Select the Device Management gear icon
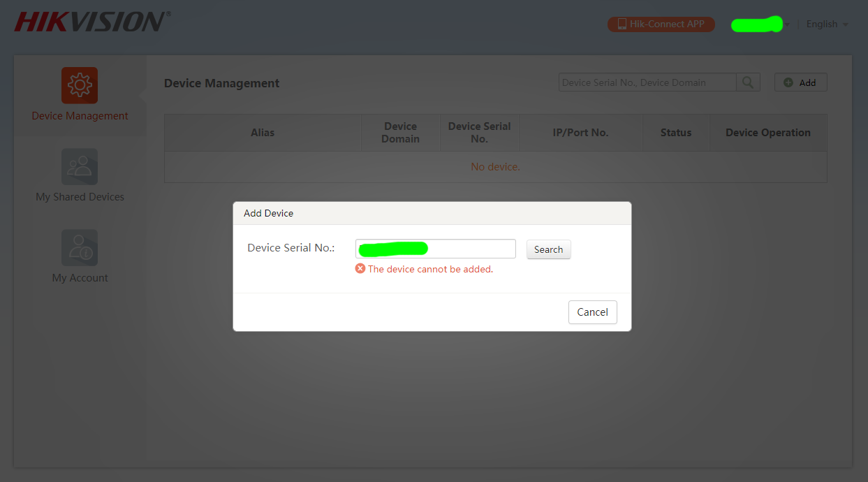The image size is (868, 482). 79,85
